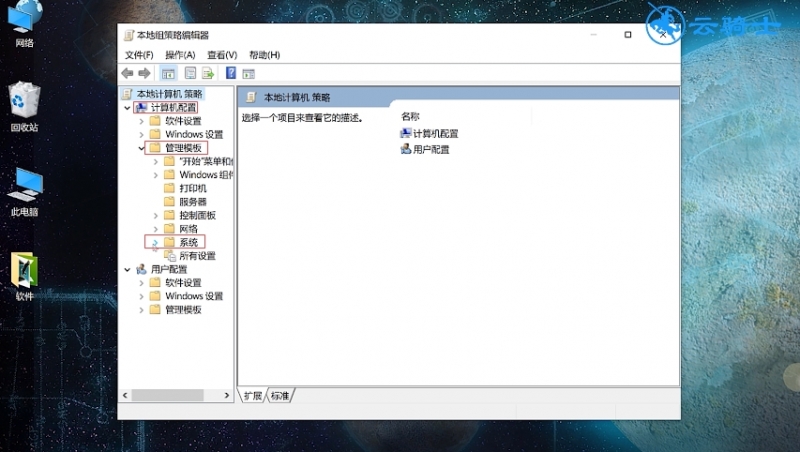Select 打印机 in the tree
This screenshot has width=800, height=452.
pos(193,188)
